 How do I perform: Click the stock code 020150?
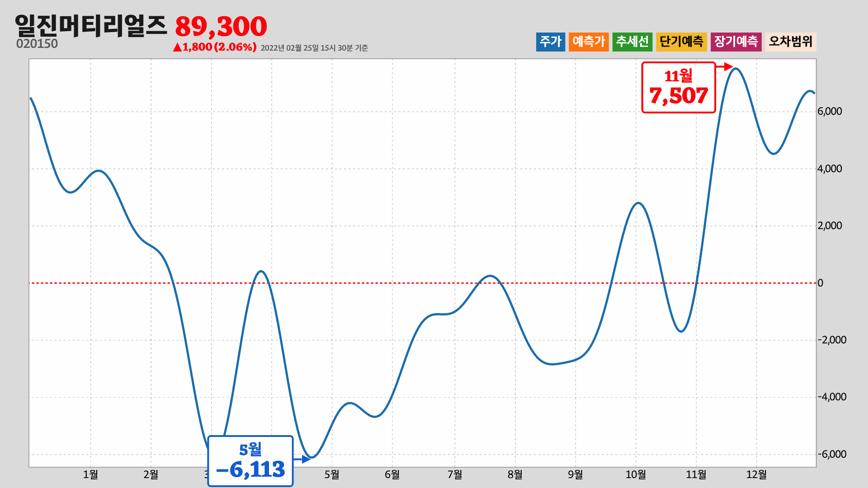[37, 44]
